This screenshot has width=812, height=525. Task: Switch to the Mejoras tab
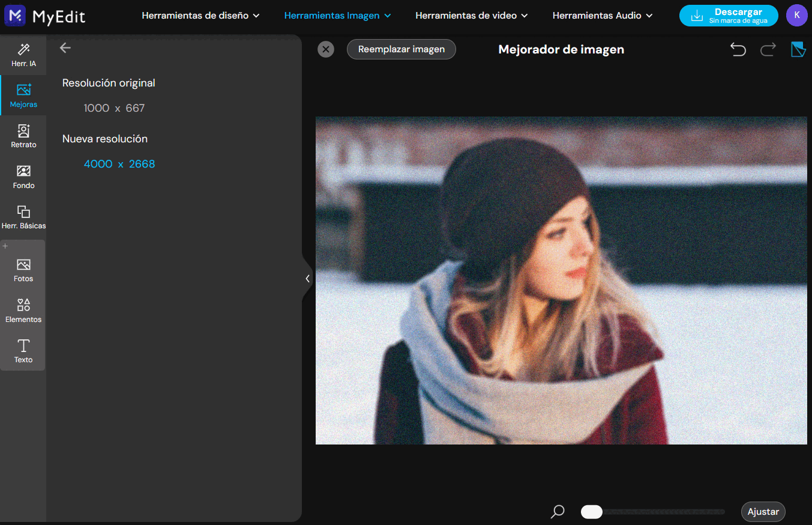[23, 95]
